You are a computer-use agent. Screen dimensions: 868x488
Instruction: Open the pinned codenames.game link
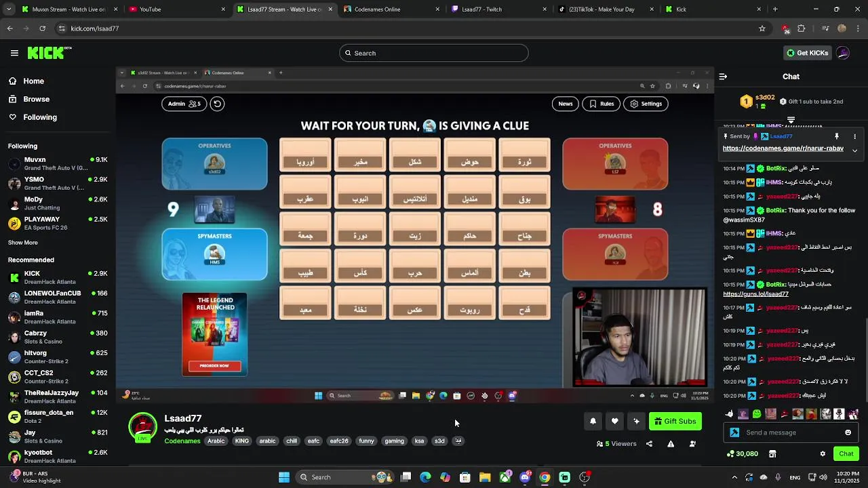pyautogui.click(x=783, y=148)
